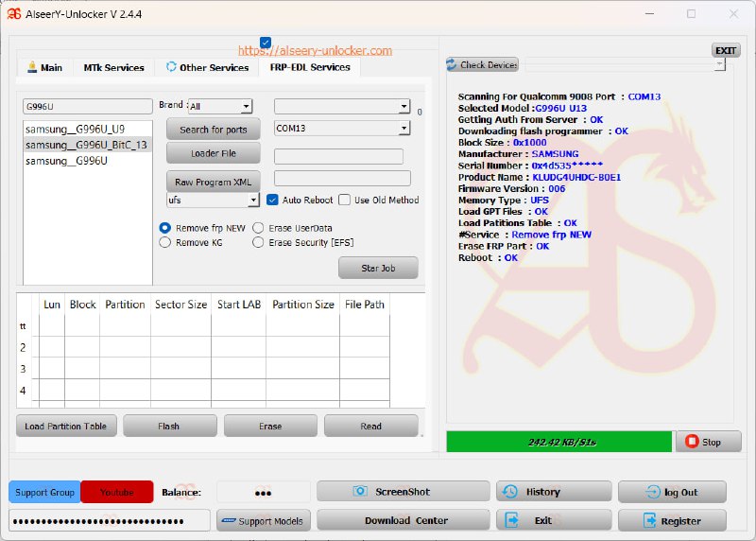Select samsung__G996U in model list

pyautogui.click(x=87, y=161)
